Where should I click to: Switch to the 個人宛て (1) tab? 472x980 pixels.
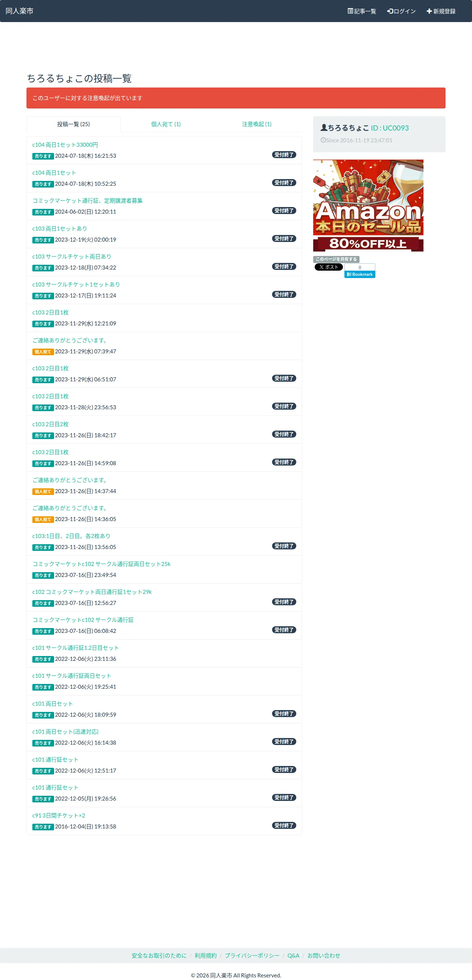[x=166, y=124]
